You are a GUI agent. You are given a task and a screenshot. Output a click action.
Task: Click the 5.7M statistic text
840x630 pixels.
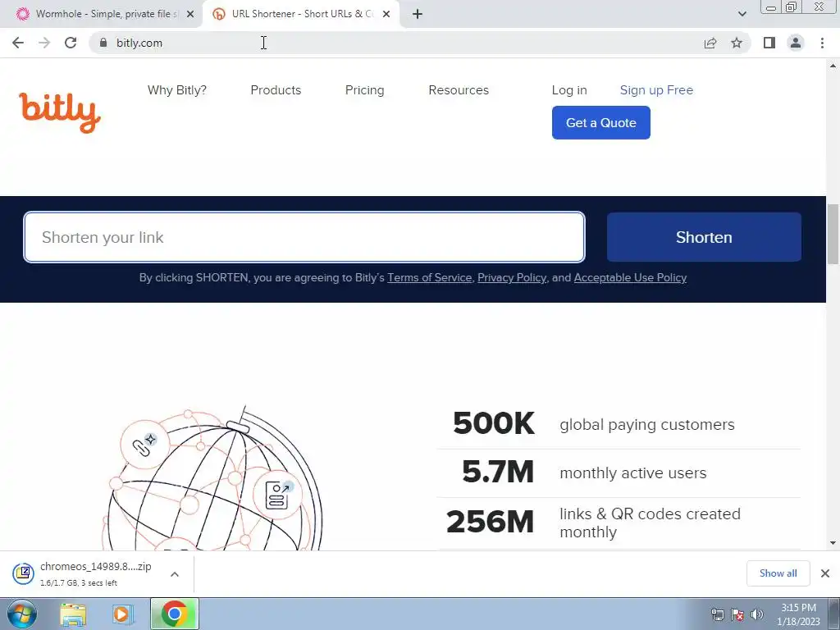498,472
